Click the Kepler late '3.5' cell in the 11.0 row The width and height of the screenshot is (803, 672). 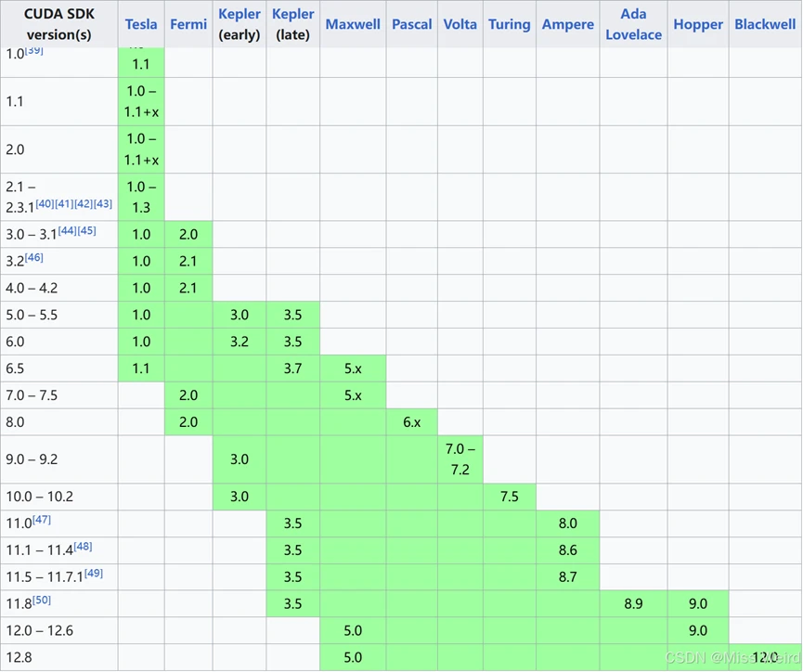(x=293, y=523)
